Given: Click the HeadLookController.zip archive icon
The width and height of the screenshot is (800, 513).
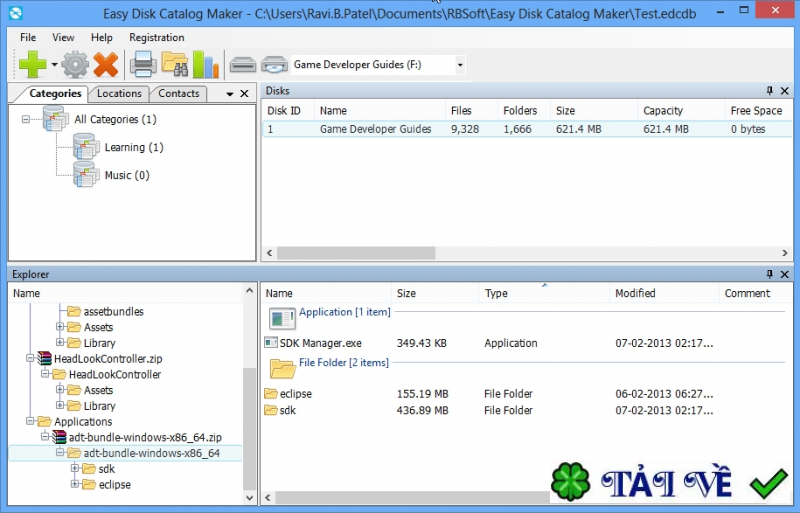Looking at the screenshot, I should [x=43, y=359].
